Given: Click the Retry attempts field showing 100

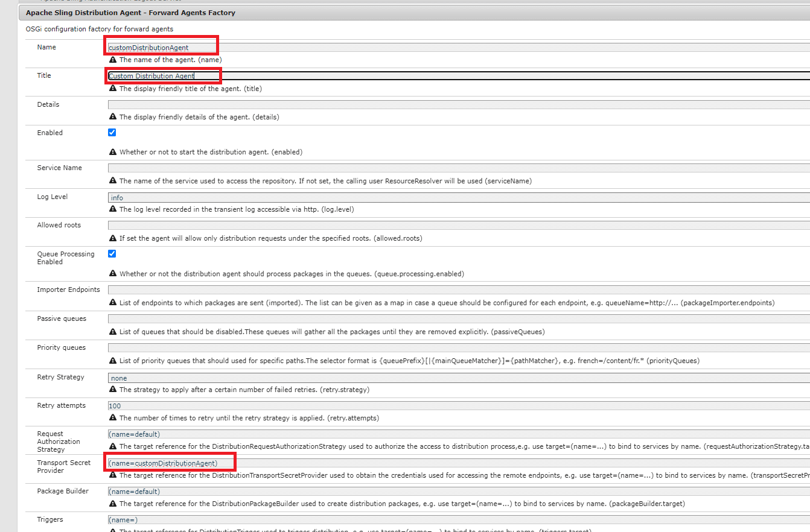Looking at the screenshot, I should [x=459, y=406].
